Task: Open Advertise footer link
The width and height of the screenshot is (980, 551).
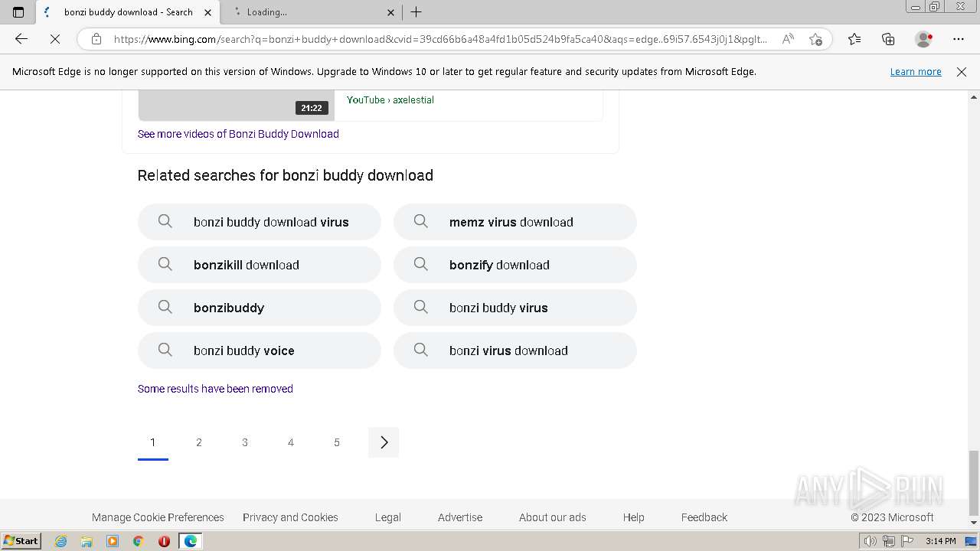Action: pyautogui.click(x=460, y=517)
